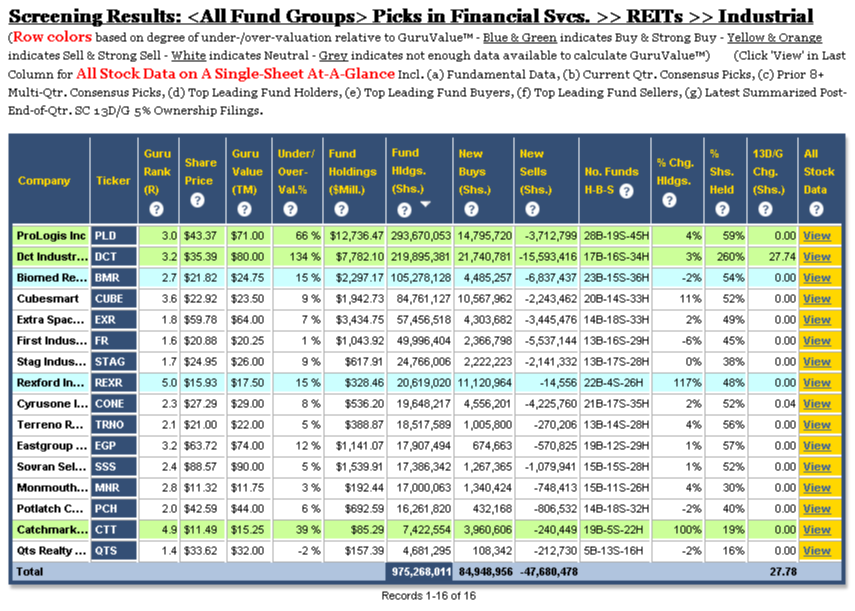Open help beside No. Funds H-B-S
This screenshot has height=611, width=855.
(627, 191)
